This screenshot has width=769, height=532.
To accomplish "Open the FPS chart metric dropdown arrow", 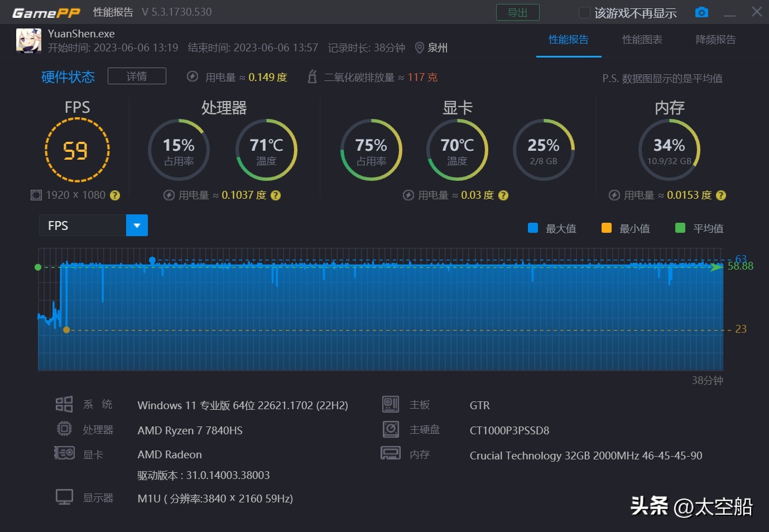I will point(137,226).
